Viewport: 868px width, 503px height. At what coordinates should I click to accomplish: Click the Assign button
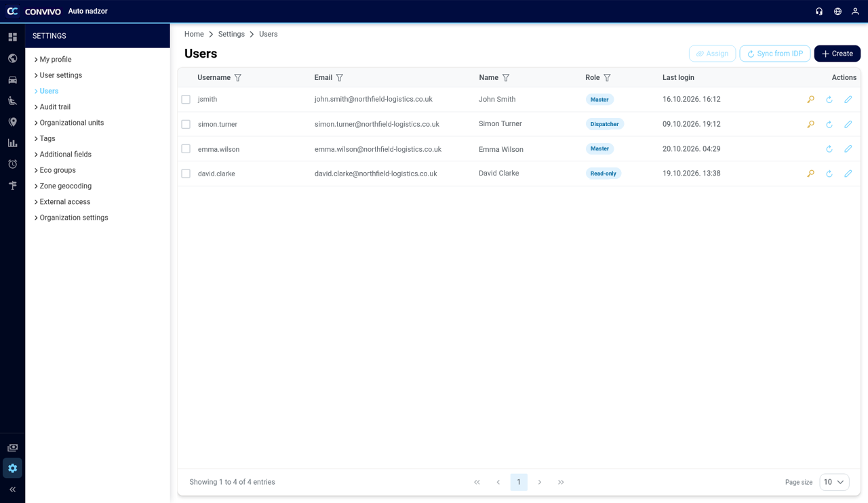coord(712,54)
